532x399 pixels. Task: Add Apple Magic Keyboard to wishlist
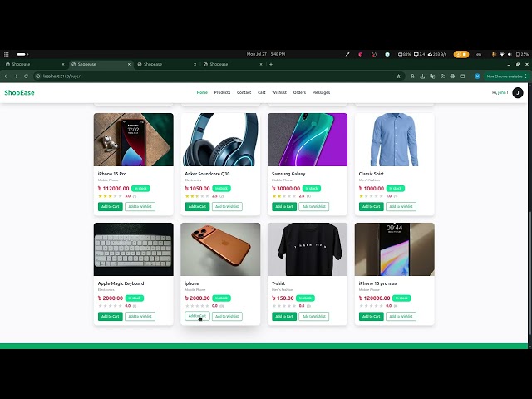pos(140,316)
